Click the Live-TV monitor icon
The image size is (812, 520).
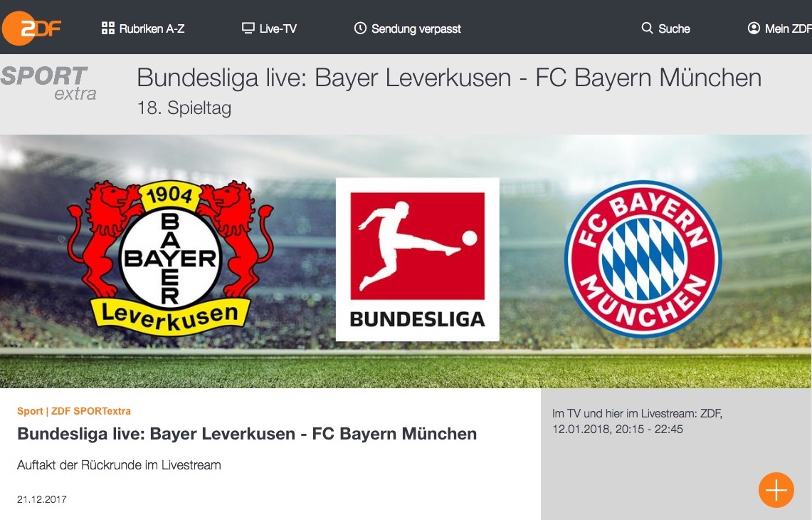(248, 28)
